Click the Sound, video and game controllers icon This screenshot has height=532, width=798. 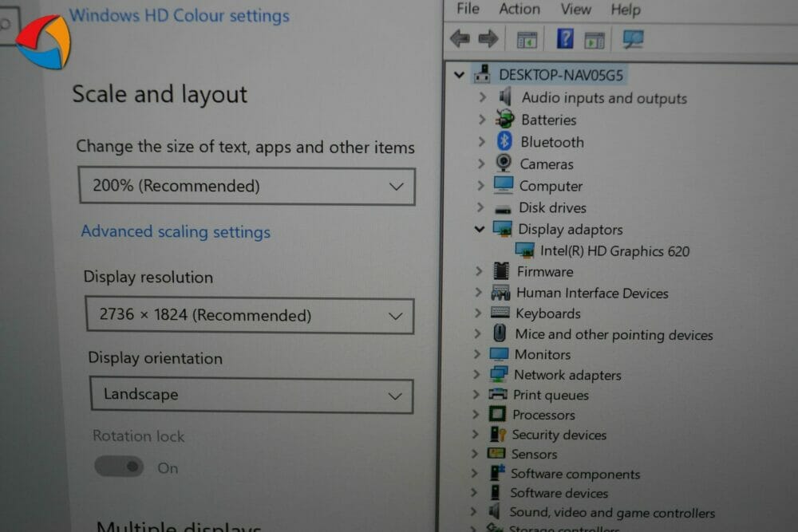point(494,511)
